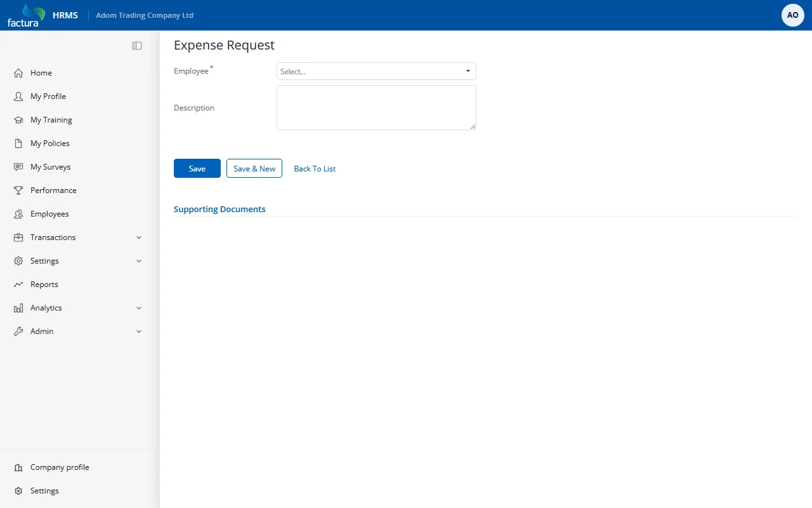Click the Factura logo icon

[x=27, y=15]
